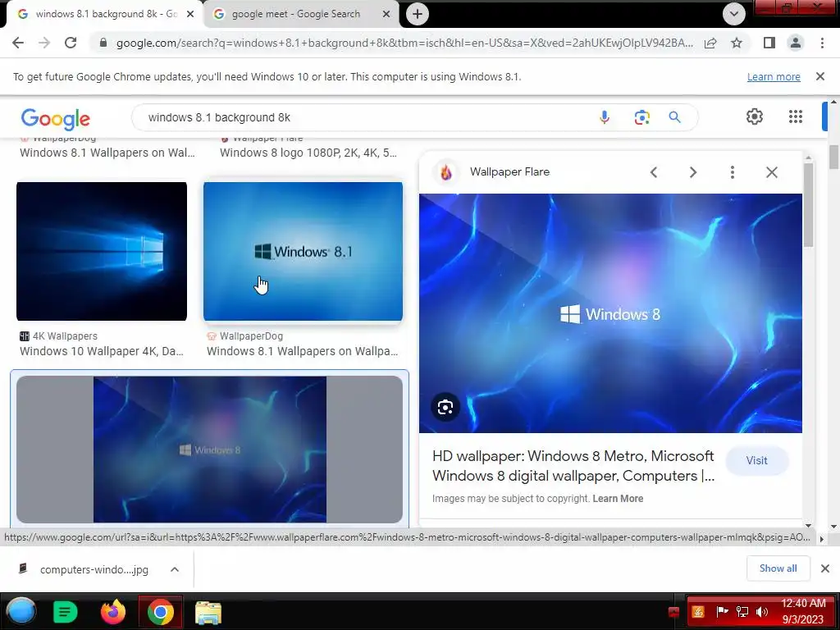The width and height of the screenshot is (840, 630).
Task: Open Action Center flag tray icon
Action: [722, 612]
